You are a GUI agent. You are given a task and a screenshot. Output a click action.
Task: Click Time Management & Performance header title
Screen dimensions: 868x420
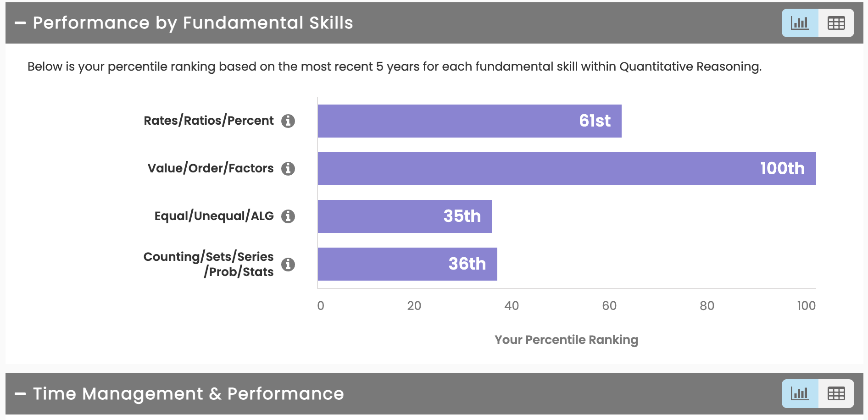pos(188,393)
